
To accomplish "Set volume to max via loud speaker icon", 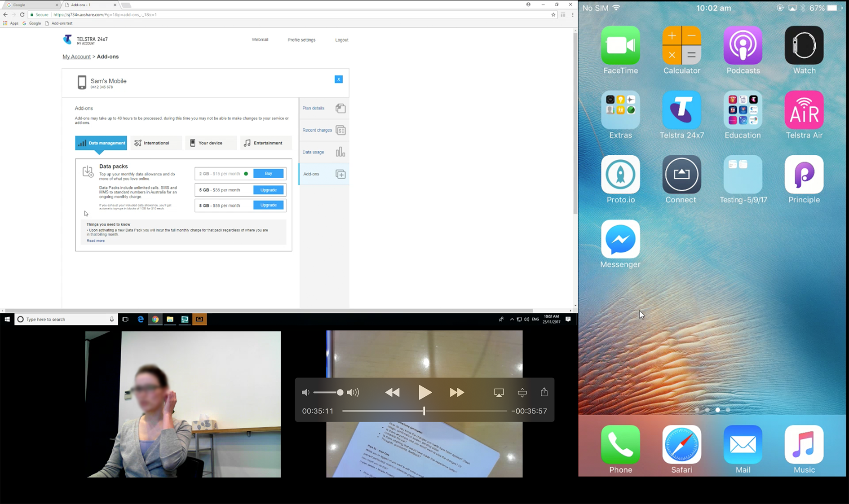I will (x=353, y=393).
